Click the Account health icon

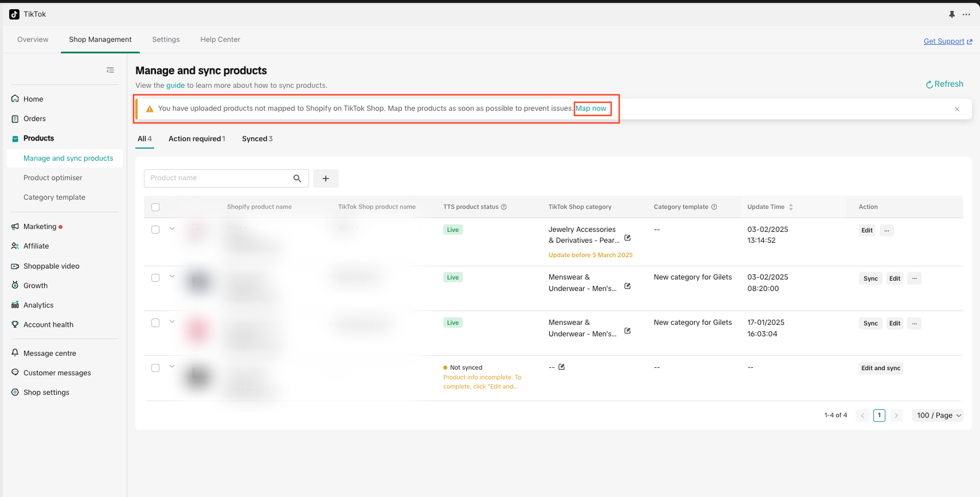click(15, 324)
